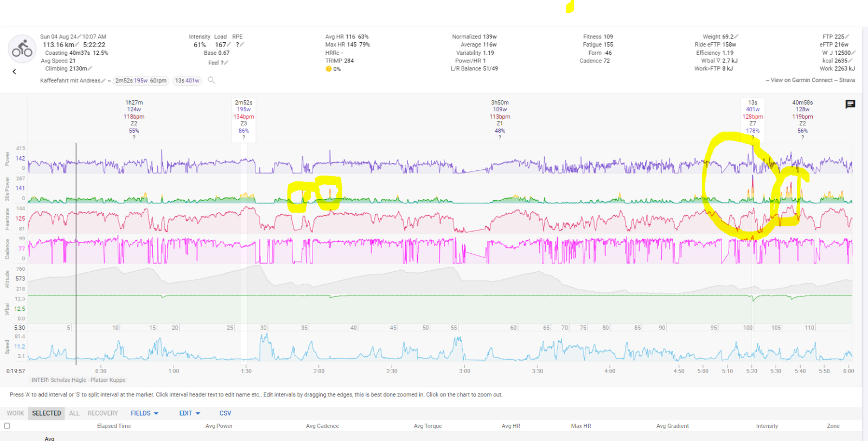This screenshot has width=868, height=441.
Task: Click the Coasting 40m37s stat
Action: point(76,53)
